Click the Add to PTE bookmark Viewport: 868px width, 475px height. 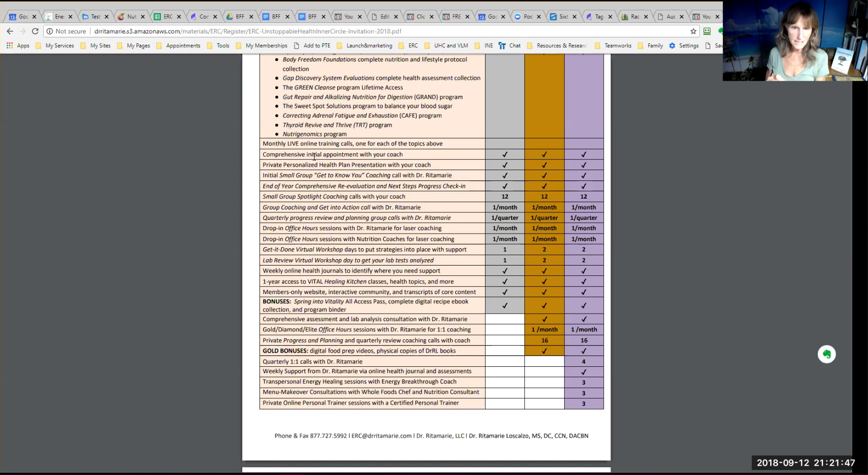coord(312,46)
